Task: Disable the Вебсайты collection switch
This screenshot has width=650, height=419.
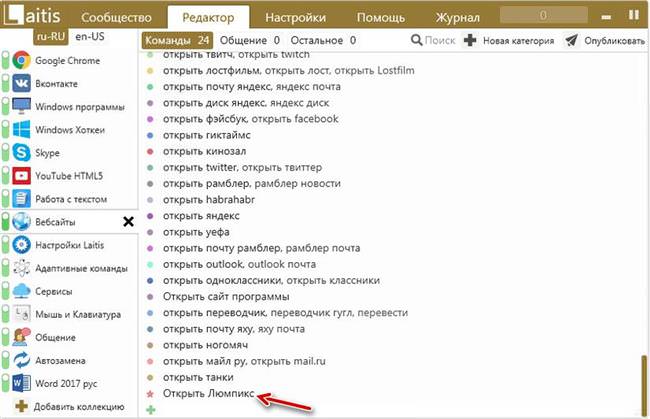Action: 5,222
